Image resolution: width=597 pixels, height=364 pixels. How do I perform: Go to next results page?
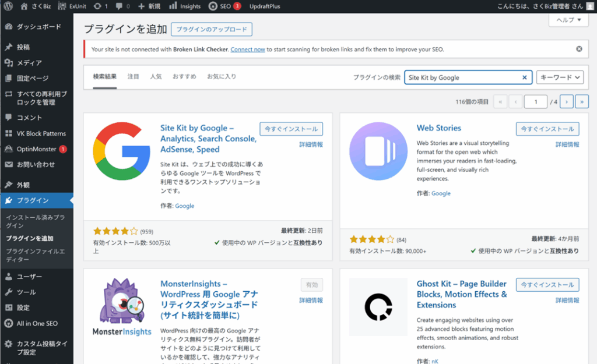567,102
